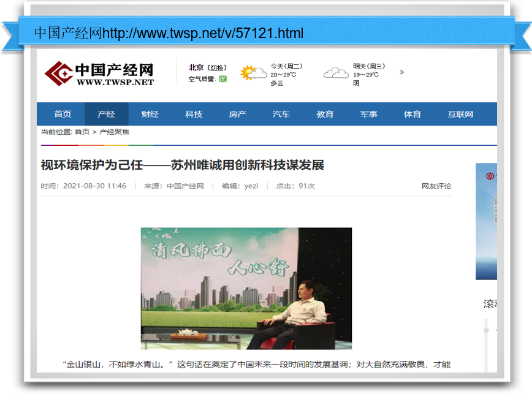Expand more weather days via the » chevron

(401, 72)
